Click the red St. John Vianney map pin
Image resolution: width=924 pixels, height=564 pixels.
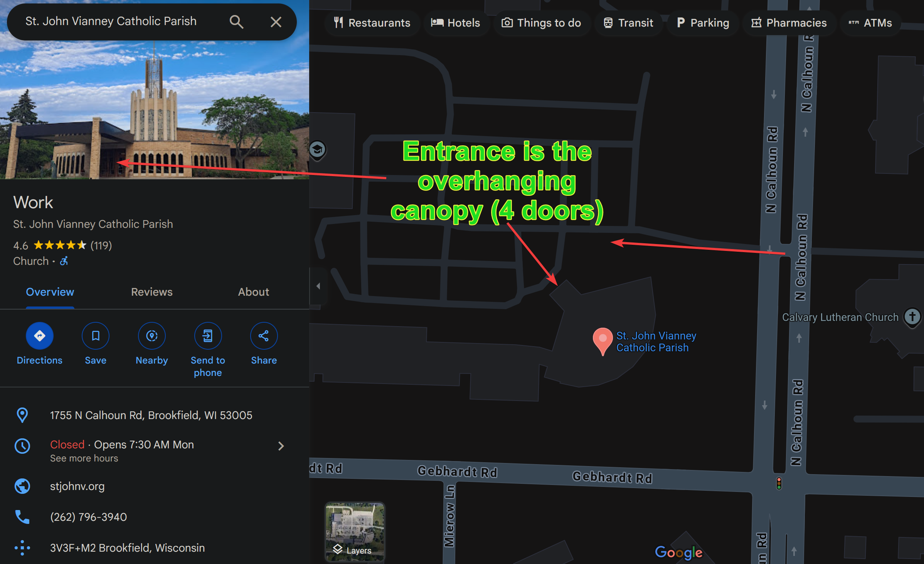[603, 341]
